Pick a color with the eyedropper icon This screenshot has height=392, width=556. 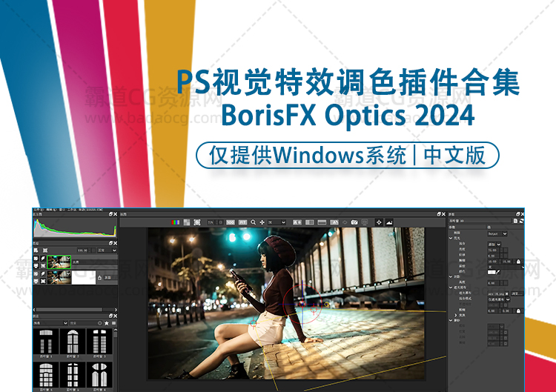[498, 272]
